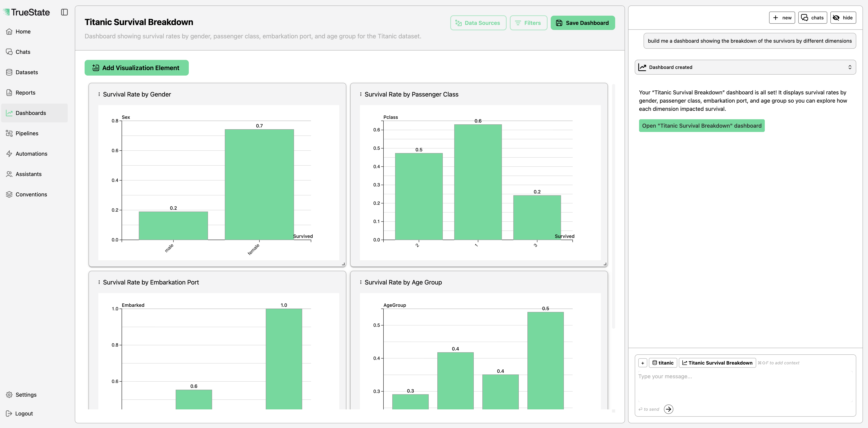Open the Pipelines page
Screen dimensions: 868x428
point(34,133)
